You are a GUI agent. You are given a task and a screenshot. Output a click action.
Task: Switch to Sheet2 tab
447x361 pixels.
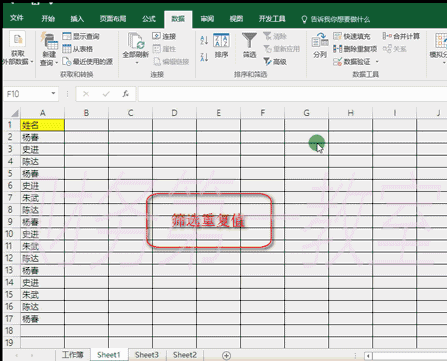click(185, 355)
